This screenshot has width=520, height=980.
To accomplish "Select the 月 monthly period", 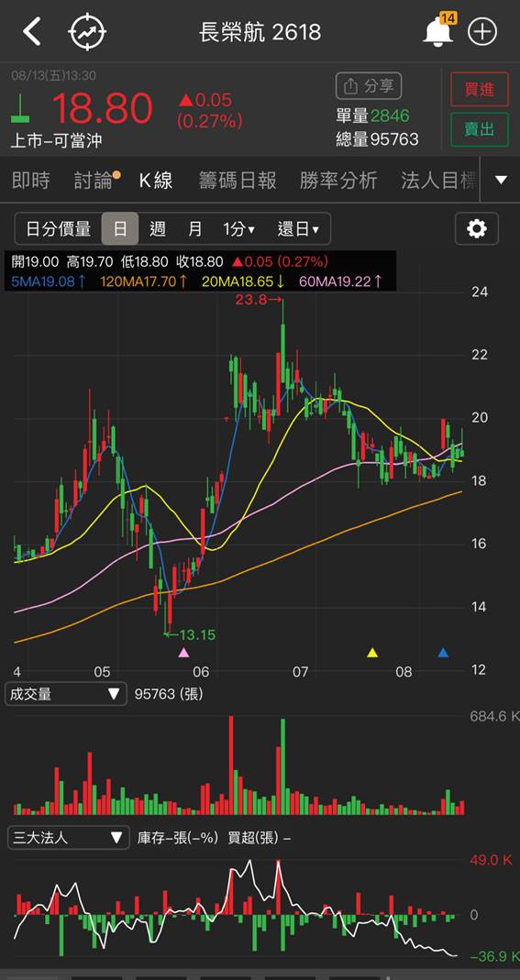I will pyautogui.click(x=195, y=229).
